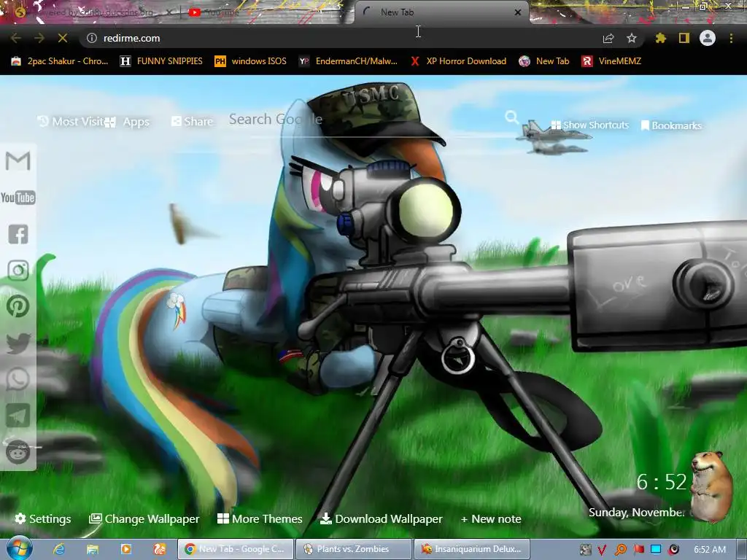Open the VineMEMZ bookmark
The image size is (747, 560).
pos(611,61)
